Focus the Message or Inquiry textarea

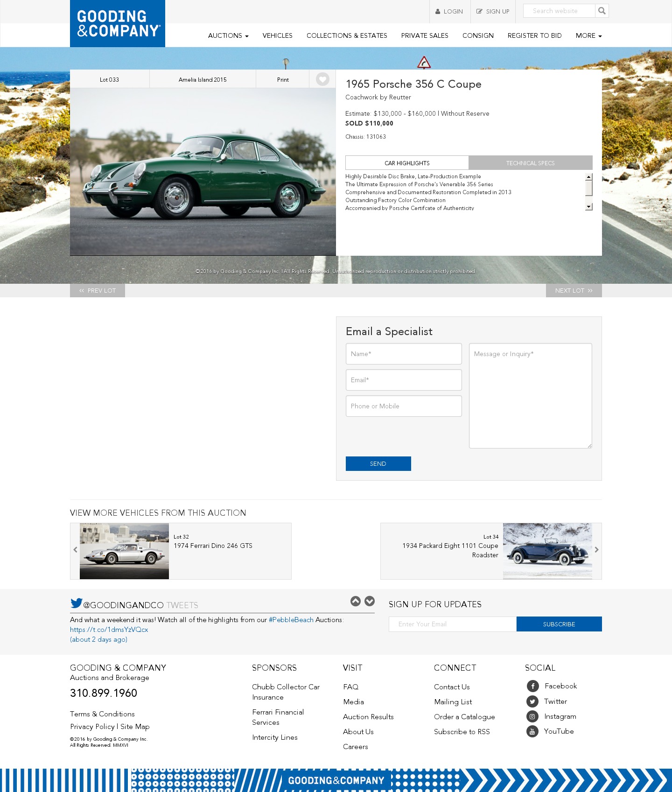pyautogui.click(x=531, y=396)
